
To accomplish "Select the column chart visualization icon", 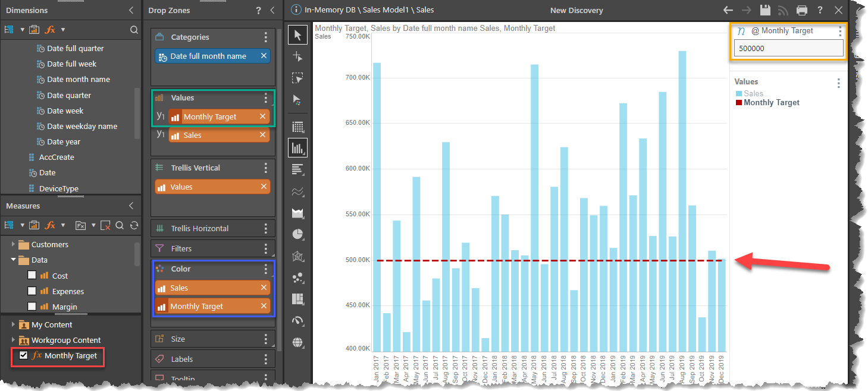I will (x=297, y=147).
